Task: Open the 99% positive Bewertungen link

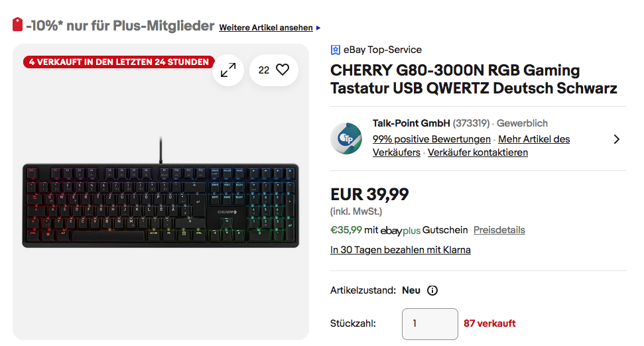Action: (431, 139)
